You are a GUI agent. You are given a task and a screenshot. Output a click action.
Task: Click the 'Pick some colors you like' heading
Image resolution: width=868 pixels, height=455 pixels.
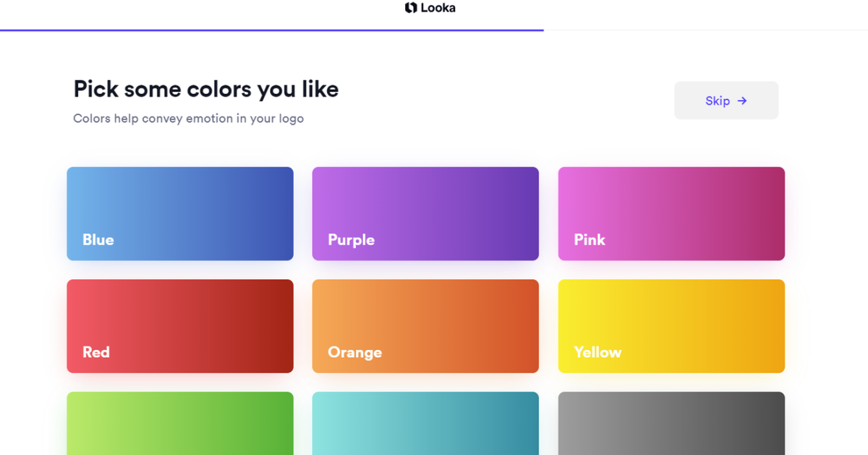tap(206, 89)
